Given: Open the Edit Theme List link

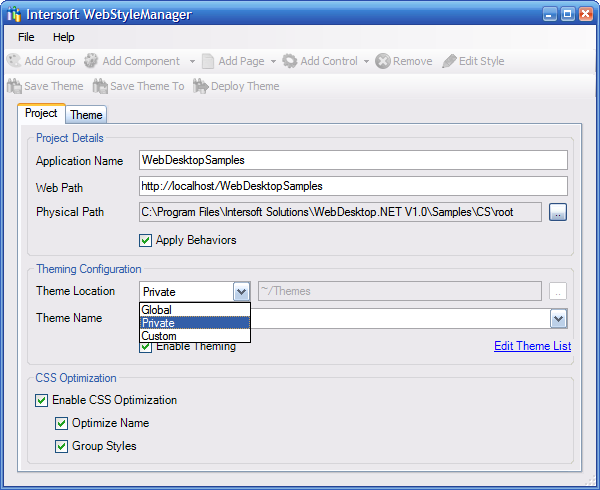Looking at the screenshot, I should pos(532,346).
